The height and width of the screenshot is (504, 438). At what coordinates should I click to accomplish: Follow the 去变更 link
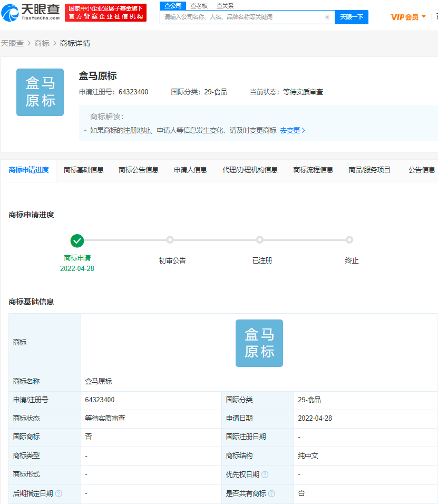click(x=293, y=131)
